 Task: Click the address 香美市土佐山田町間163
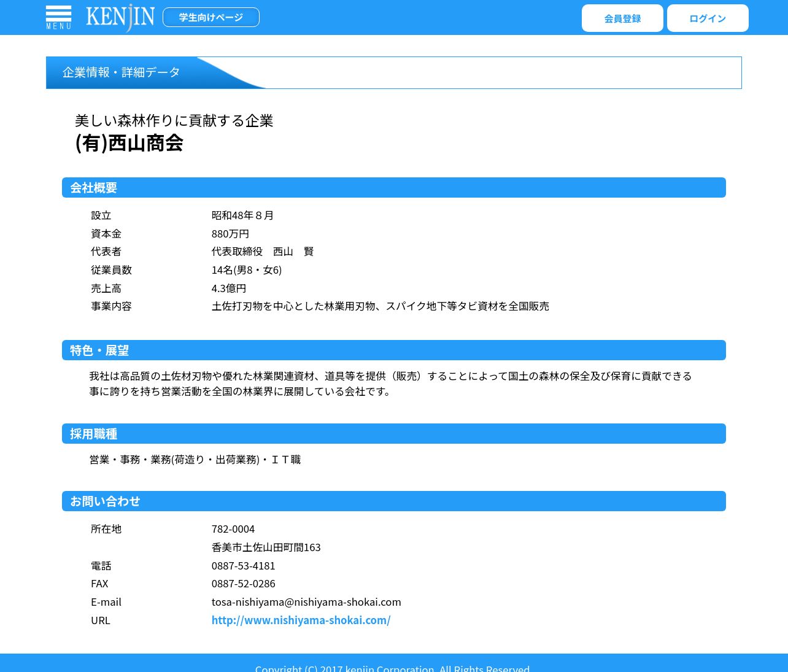click(266, 547)
